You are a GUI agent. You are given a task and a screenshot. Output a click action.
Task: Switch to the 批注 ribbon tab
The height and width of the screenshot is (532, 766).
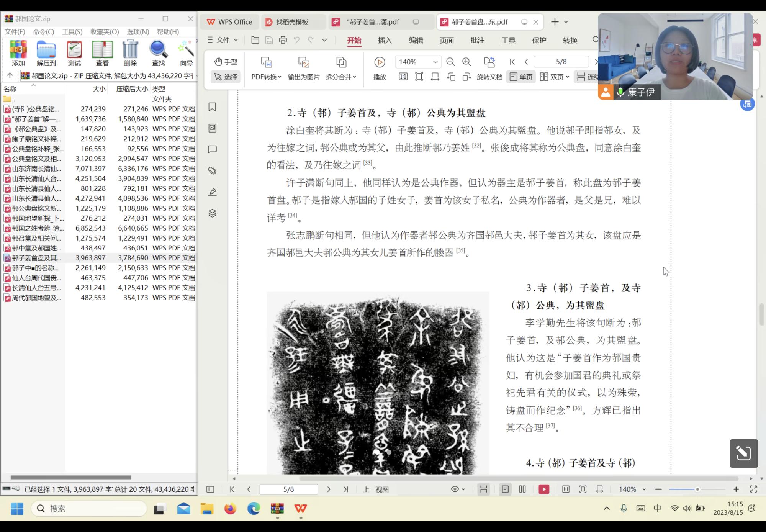point(477,40)
